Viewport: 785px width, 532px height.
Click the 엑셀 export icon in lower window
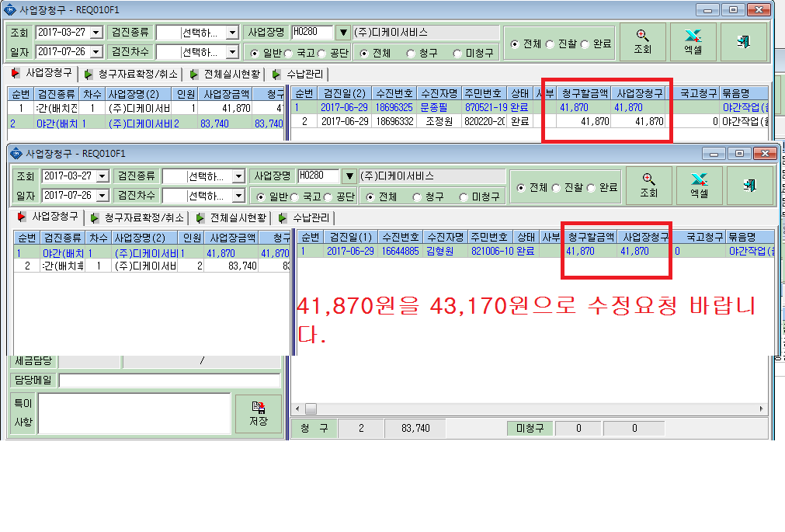tap(699, 179)
